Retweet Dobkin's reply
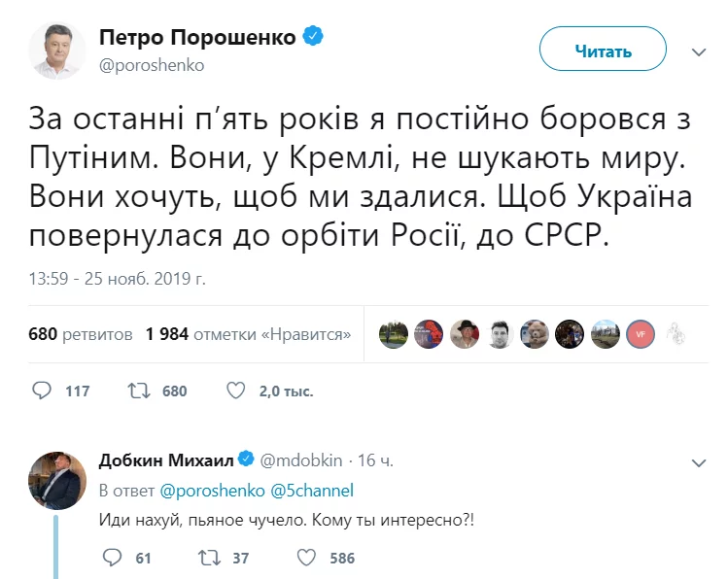 point(207,558)
